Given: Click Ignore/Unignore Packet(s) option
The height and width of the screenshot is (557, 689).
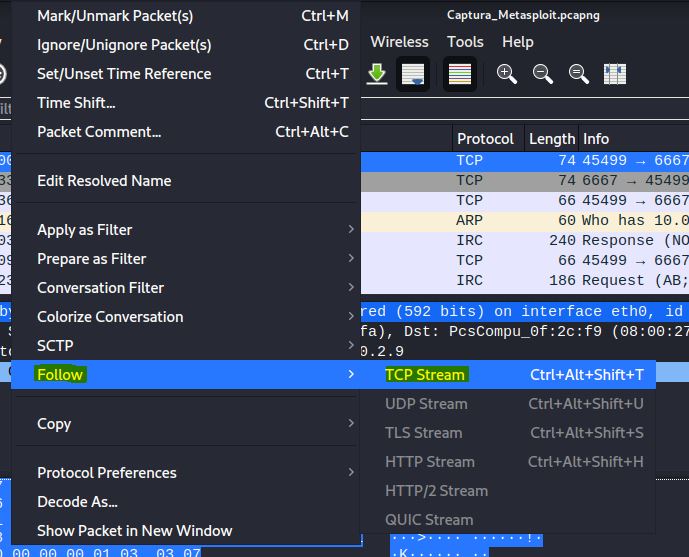Looking at the screenshot, I should coord(124,45).
